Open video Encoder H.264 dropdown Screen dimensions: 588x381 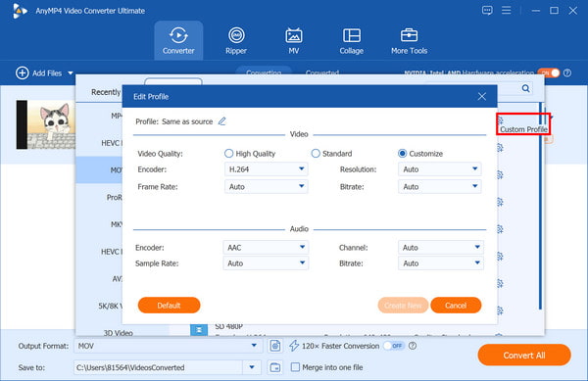tap(267, 169)
